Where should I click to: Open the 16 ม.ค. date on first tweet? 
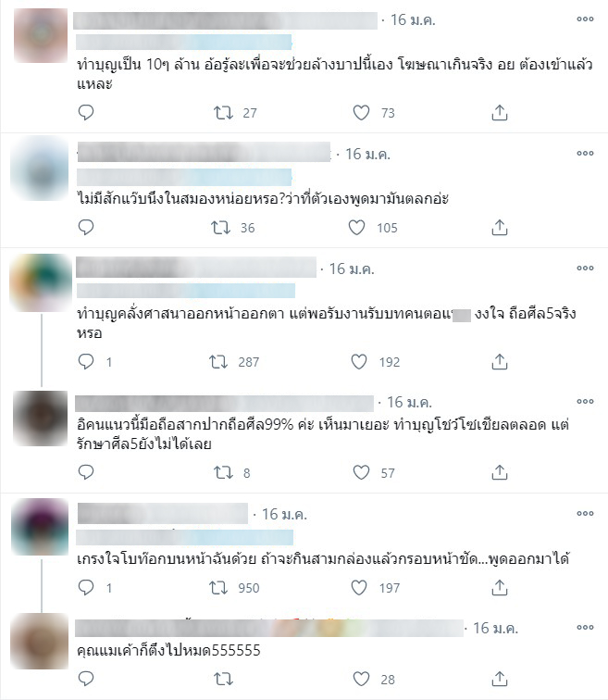pos(413,20)
